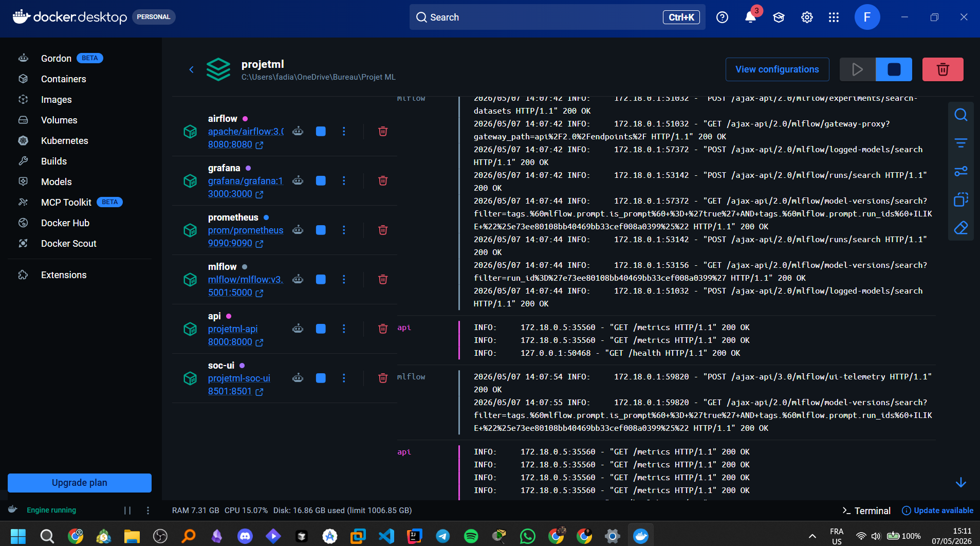This screenshot has width=980, height=546.
Task: Stop the projetml stack
Action: click(894, 69)
